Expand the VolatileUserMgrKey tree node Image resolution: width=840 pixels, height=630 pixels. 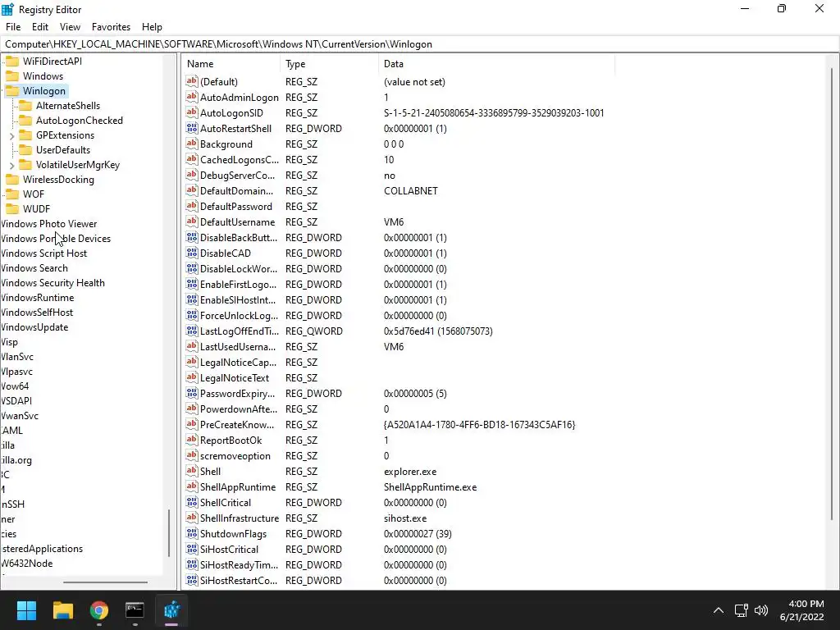[11, 166]
